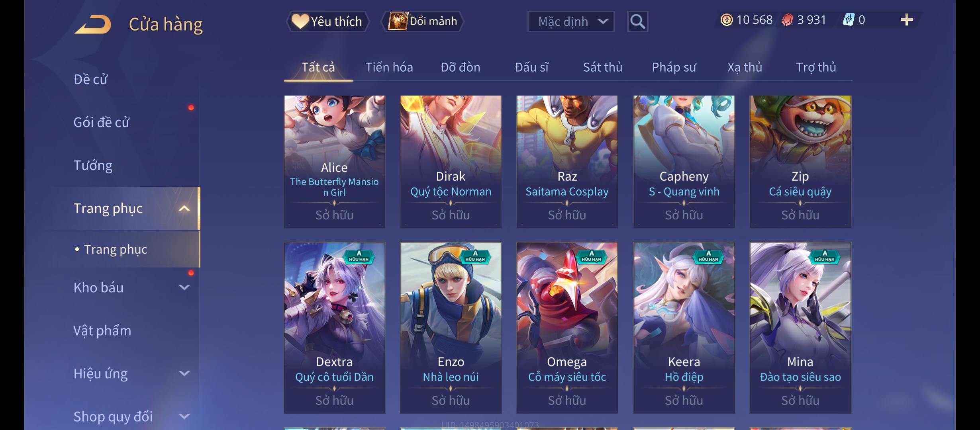The width and height of the screenshot is (980, 430).
Task: Open the Mặc định sort dropdown
Action: click(571, 21)
